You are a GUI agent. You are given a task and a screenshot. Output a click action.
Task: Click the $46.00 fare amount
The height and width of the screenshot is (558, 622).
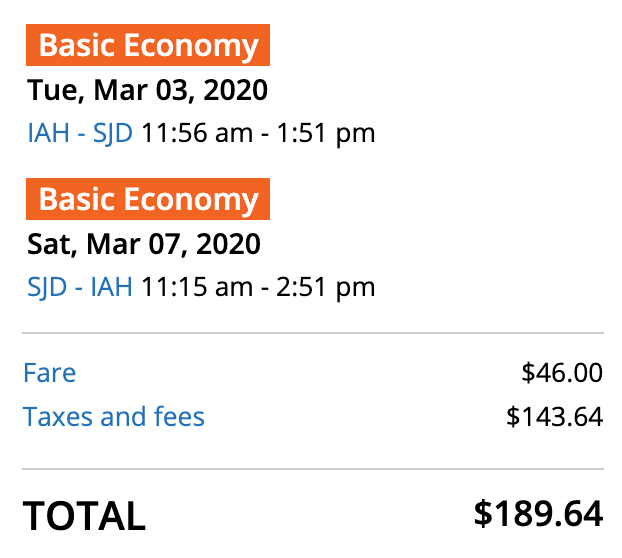(x=562, y=374)
